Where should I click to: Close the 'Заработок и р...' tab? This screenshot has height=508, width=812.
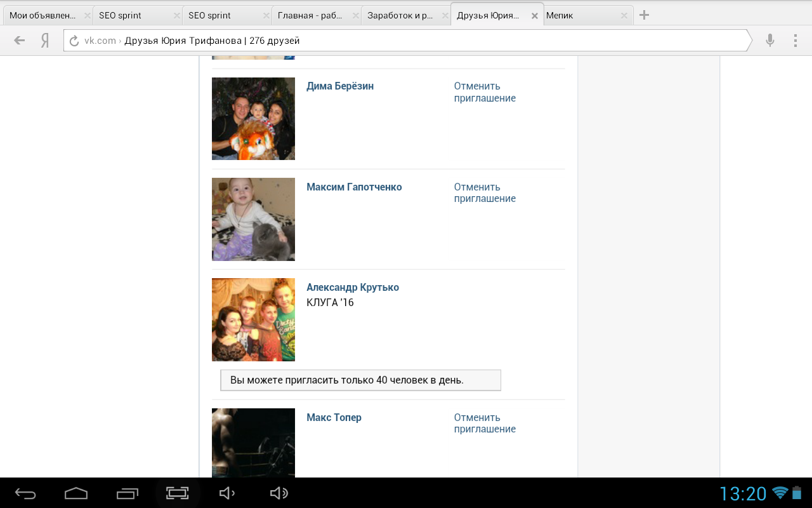pos(445,15)
